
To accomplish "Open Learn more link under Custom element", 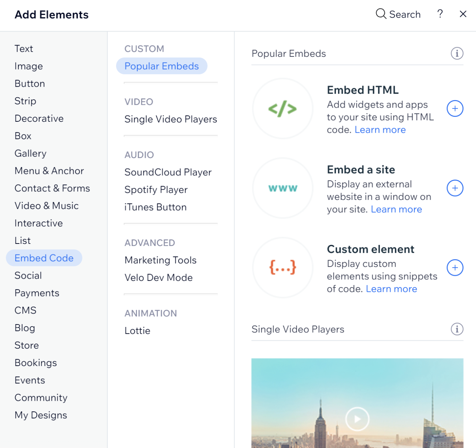I will pos(392,289).
